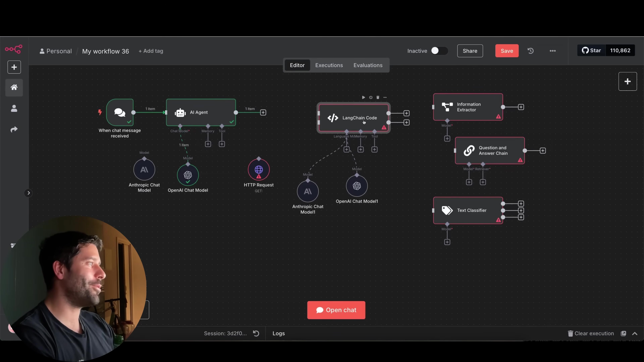Open the Home icon in sidebar

tap(14, 87)
